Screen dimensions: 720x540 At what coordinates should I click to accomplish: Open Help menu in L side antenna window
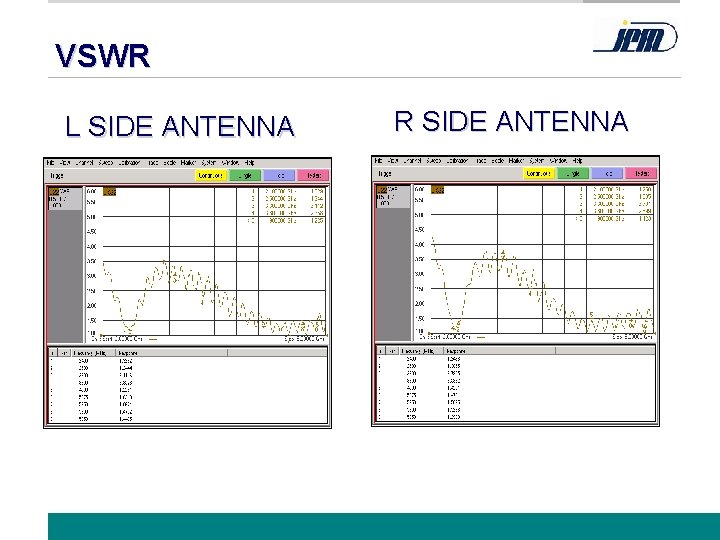pyautogui.click(x=249, y=163)
